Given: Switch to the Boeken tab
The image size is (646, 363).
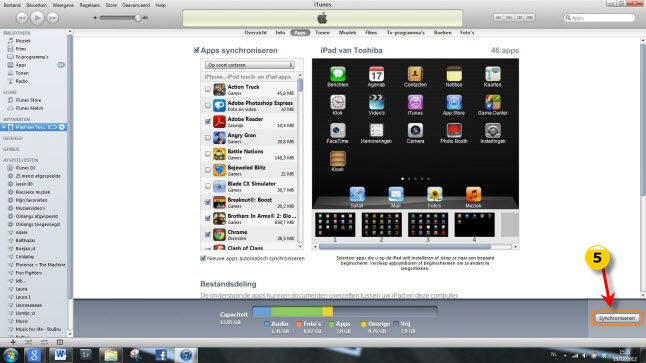Looking at the screenshot, I should click(442, 33).
